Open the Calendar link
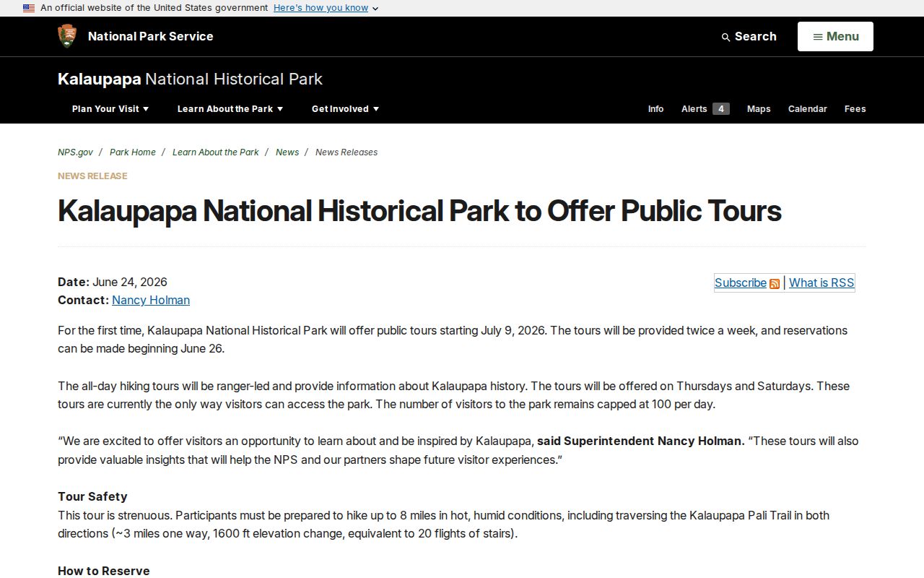Screen dimensions: 924x578 pos(807,109)
